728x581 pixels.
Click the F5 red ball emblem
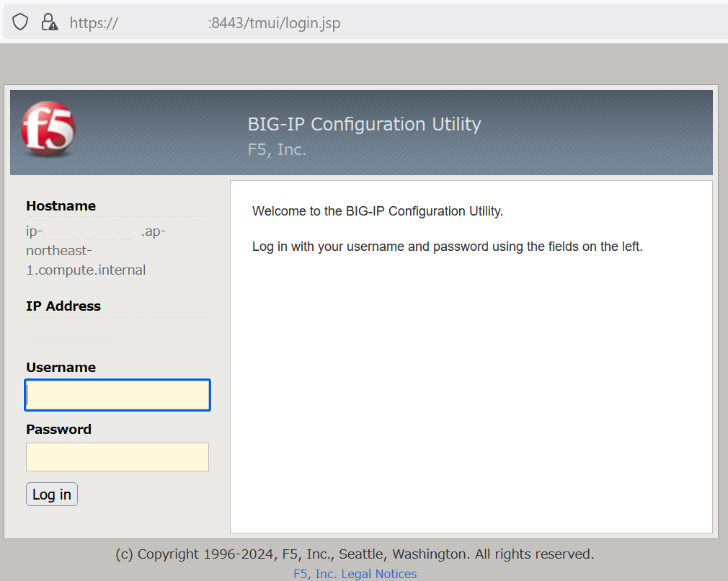[x=48, y=128]
